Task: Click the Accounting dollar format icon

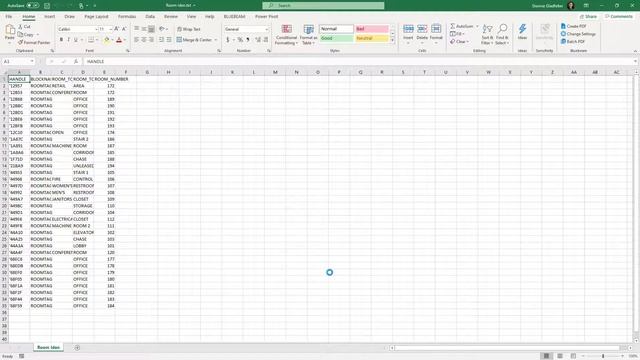Action: click(x=228, y=40)
